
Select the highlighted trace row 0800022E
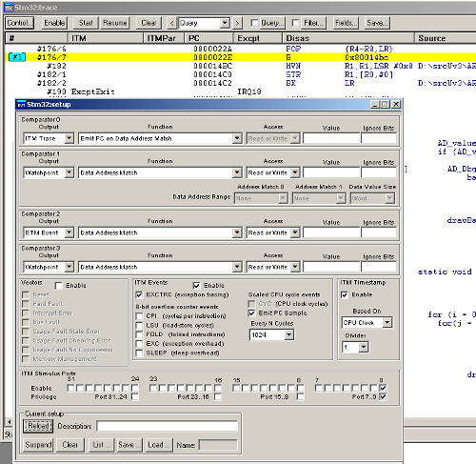coord(240,57)
